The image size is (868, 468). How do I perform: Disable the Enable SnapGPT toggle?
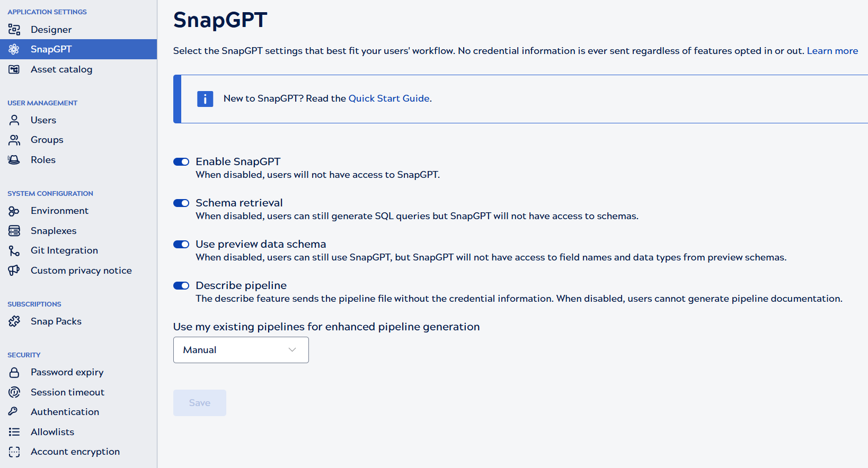click(181, 161)
